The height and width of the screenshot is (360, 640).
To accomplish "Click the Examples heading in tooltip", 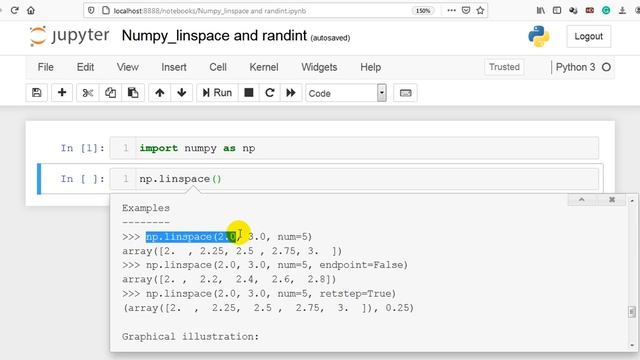I will [146, 208].
